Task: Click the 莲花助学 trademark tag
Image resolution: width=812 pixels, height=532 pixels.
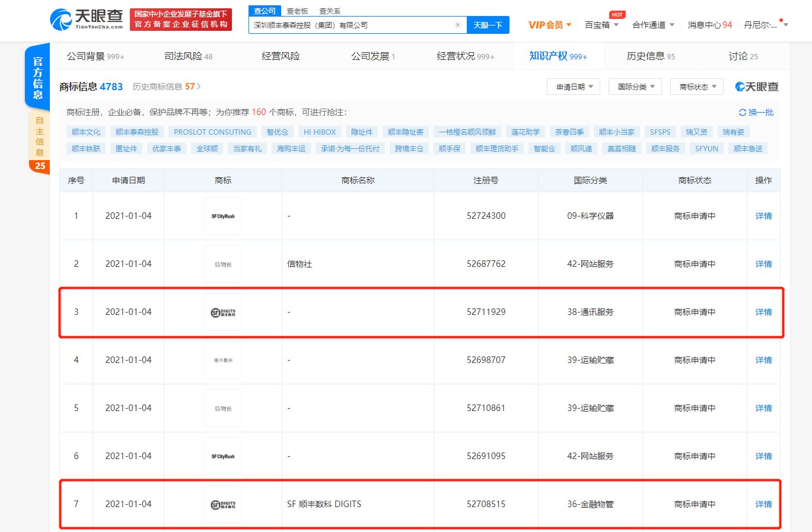Action: pos(526,132)
